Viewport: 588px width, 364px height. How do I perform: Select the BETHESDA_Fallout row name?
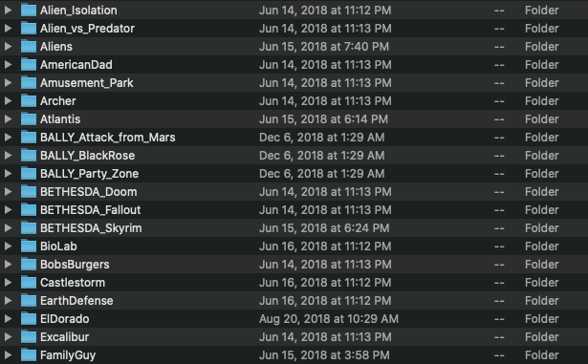pyautogui.click(x=91, y=210)
